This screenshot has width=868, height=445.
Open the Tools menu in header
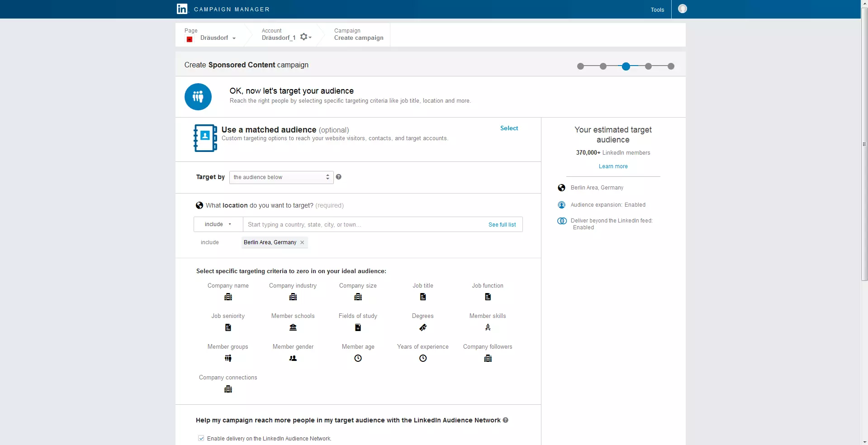point(657,9)
